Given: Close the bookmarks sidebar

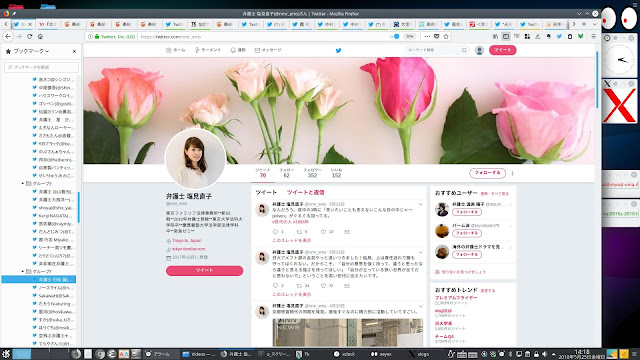Looking at the screenshot, I should pos(74,51).
